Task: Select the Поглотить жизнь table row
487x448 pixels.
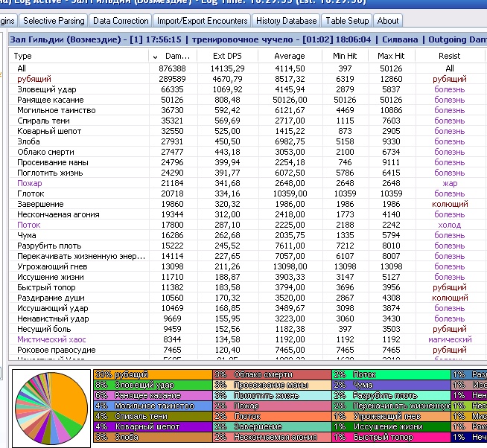Action: (x=247, y=173)
